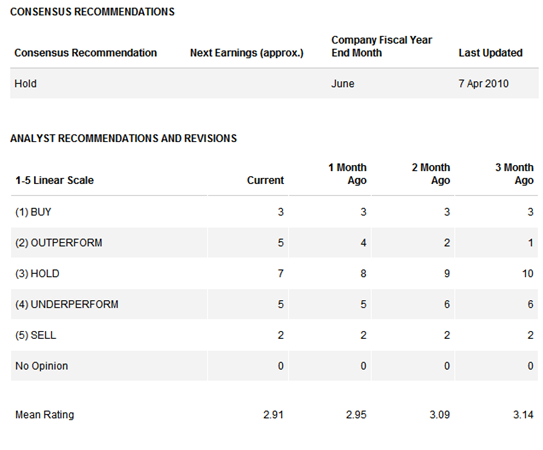Click the 'CONSENSUS RECOMMENDATIONS' heading
This screenshot has height=450, width=543.
tap(92, 12)
